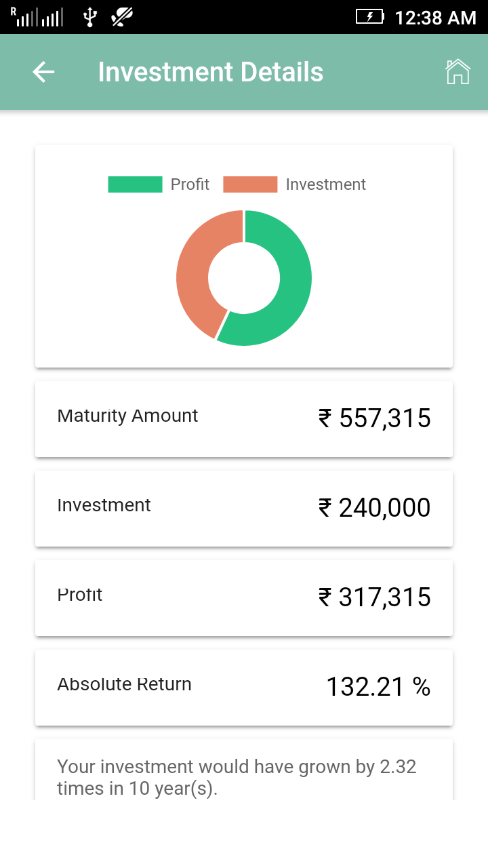The height and width of the screenshot is (868, 488).
Task: Hide Profit via its legend label
Action: tap(190, 184)
